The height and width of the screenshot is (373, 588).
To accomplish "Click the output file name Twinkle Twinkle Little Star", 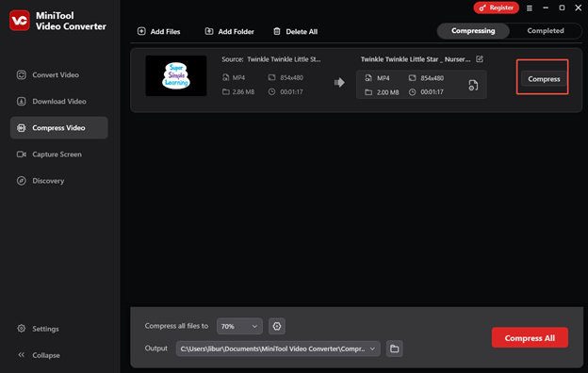I will 416,59.
